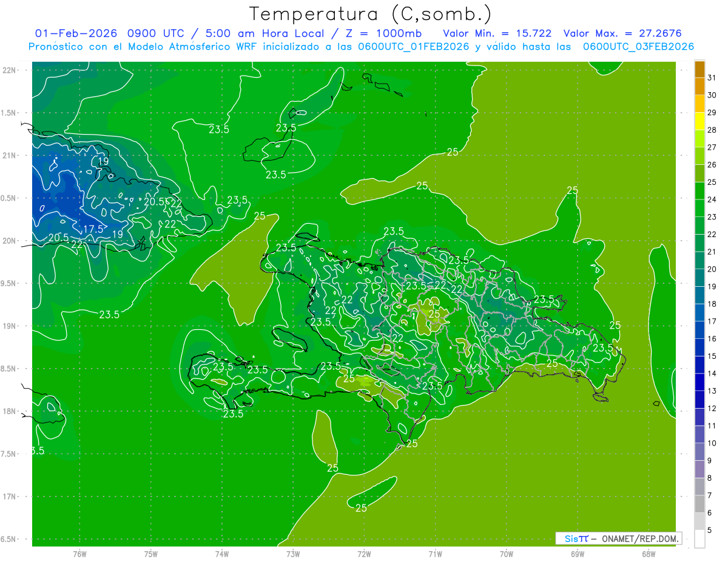The image size is (728, 562).
Task: Click the "17.5" contour label over Cuba
Action: pos(93,229)
